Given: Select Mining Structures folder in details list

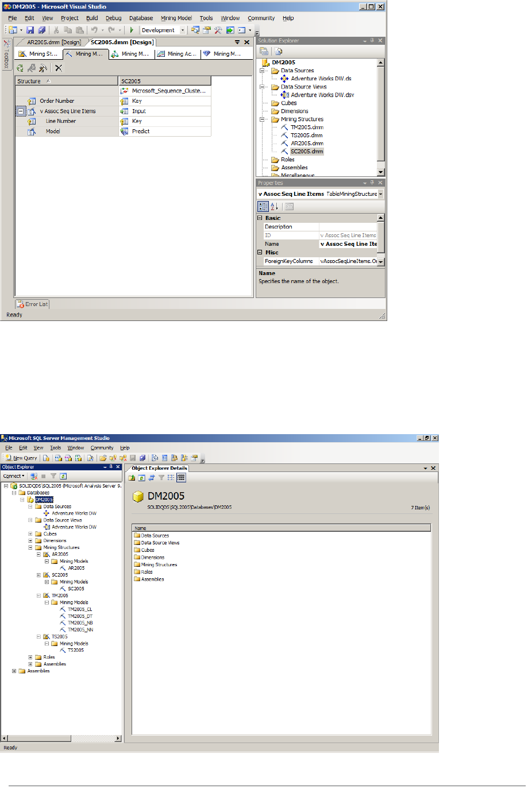Looking at the screenshot, I should [x=159, y=565].
